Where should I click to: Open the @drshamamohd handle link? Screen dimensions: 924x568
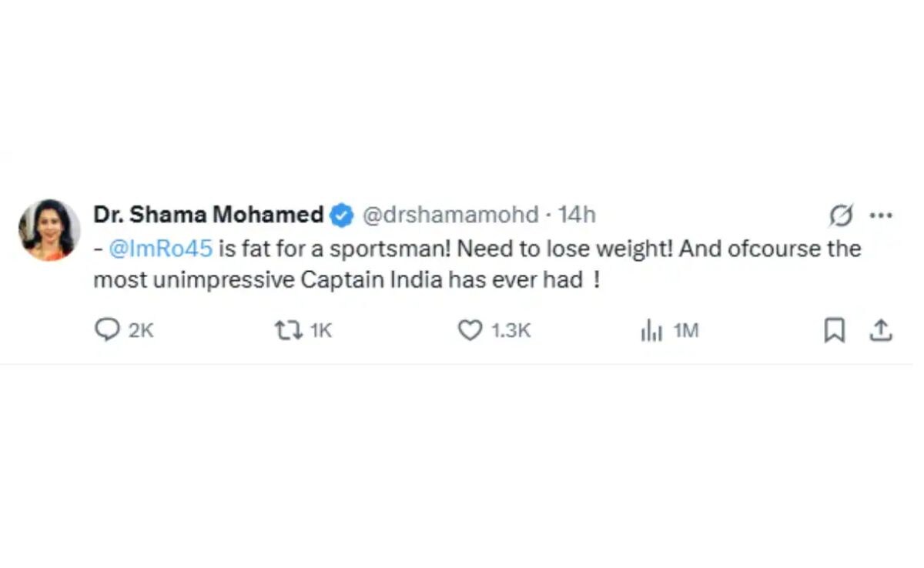click(x=450, y=215)
